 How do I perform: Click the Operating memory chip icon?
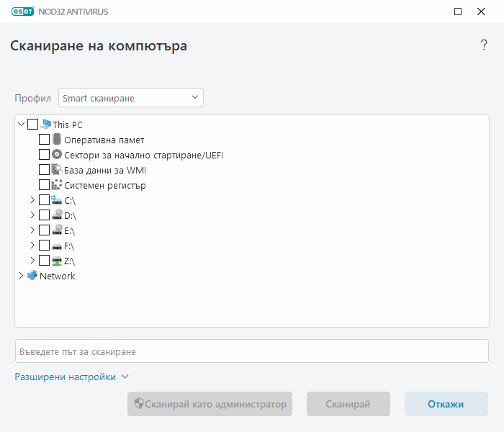tap(57, 140)
